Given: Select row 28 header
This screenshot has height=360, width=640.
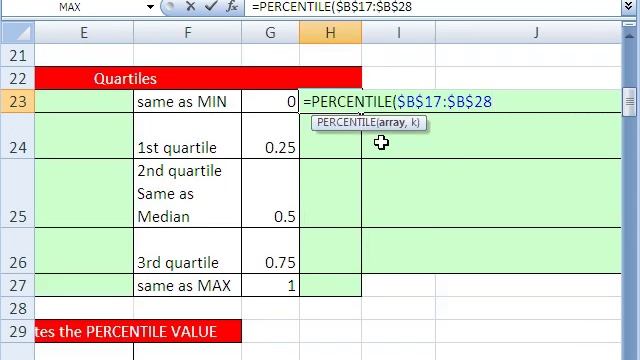Looking at the screenshot, I should (x=18, y=309).
